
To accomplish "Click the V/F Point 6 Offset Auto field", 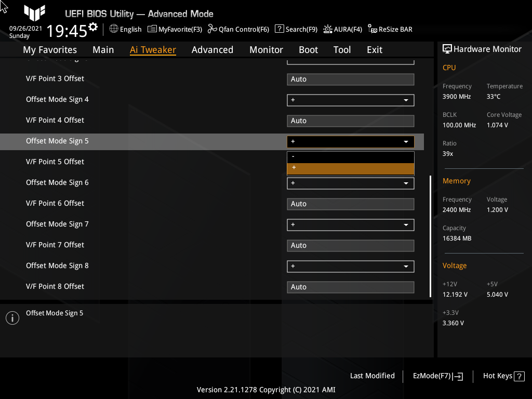I will 350,204.
